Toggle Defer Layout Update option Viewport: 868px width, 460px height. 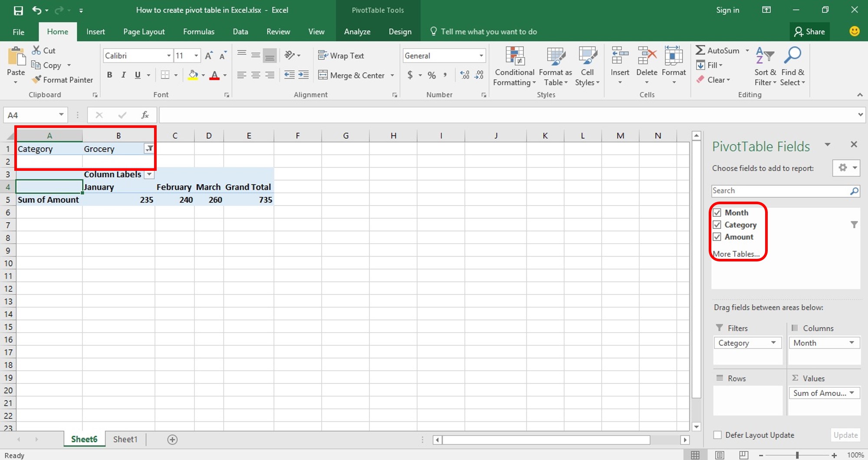(x=717, y=435)
